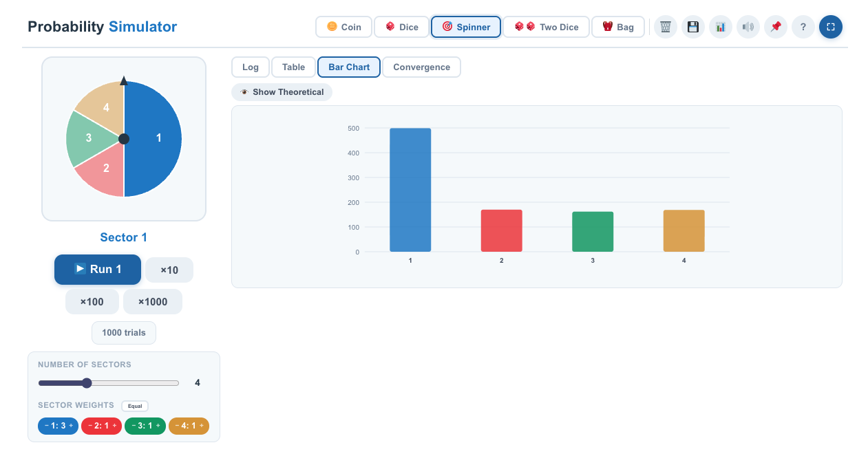This screenshot has height=456, width=868.
Task: Toggle Show Theoretical overlay
Action: [x=282, y=92]
